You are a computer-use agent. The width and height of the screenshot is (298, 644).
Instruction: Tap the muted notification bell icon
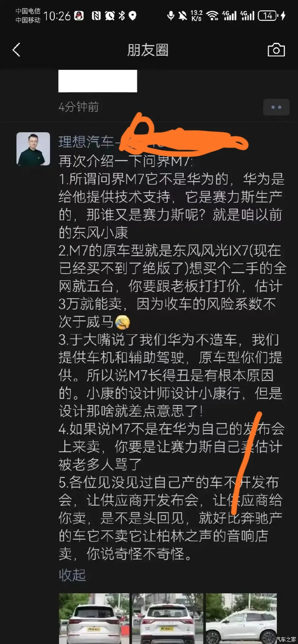[183, 16]
